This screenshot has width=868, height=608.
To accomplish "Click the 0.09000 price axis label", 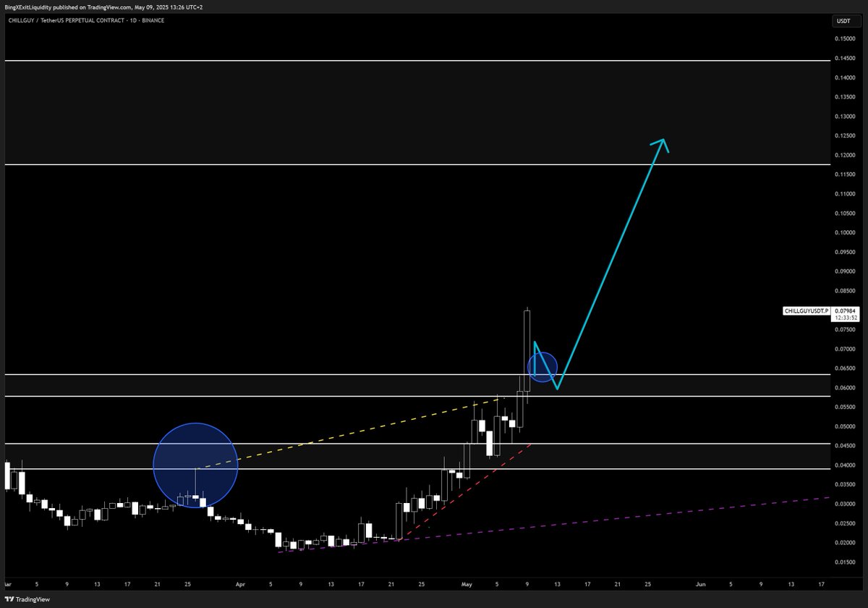I will (844, 271).
